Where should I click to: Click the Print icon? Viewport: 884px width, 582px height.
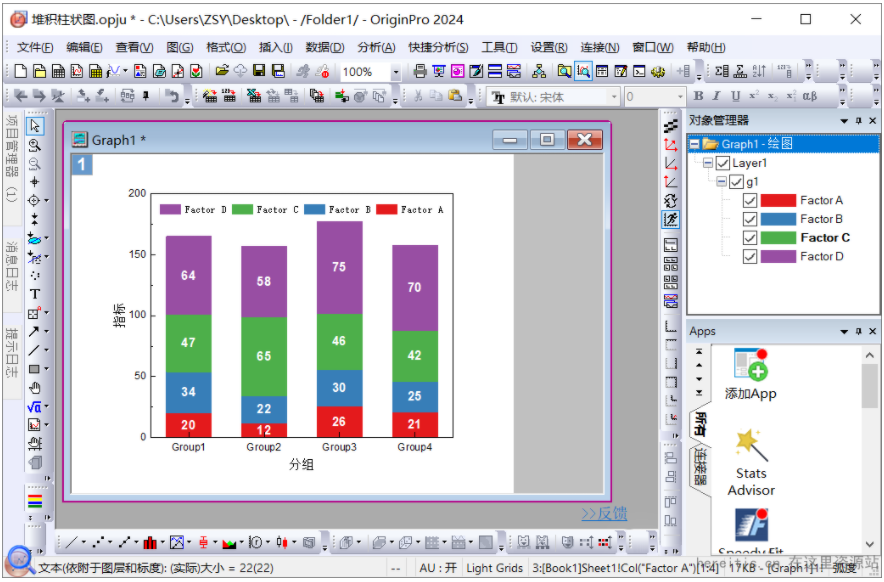420,71
